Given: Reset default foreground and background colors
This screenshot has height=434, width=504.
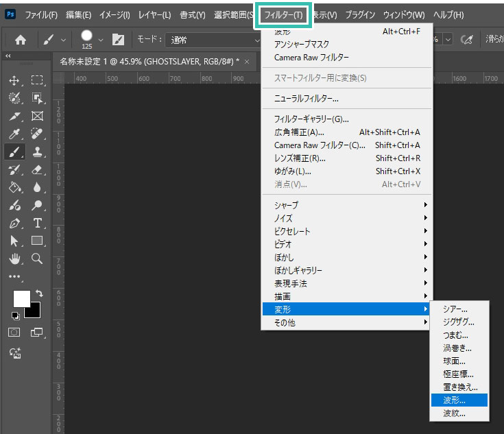Looking at the screenshot, I should (15, 315).
